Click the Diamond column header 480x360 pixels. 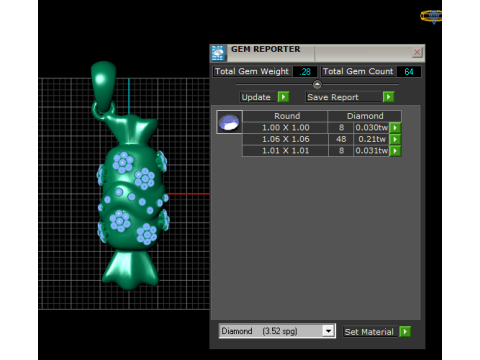365,116
